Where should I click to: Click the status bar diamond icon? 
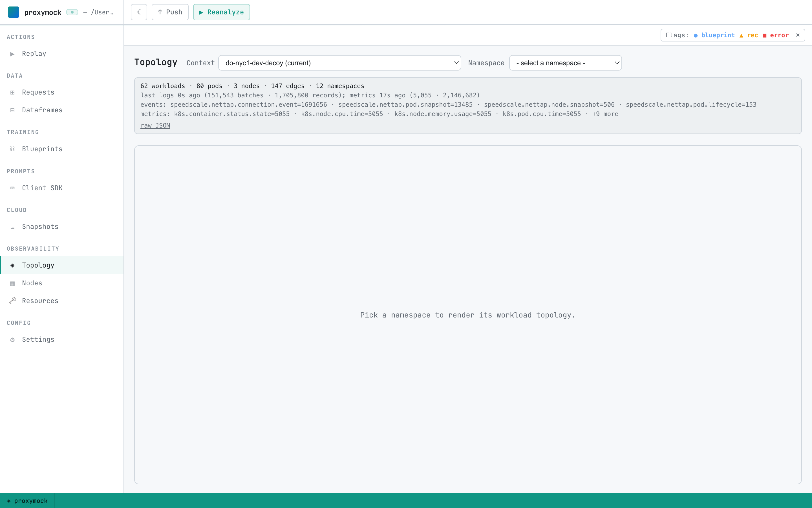coord(9,501)
